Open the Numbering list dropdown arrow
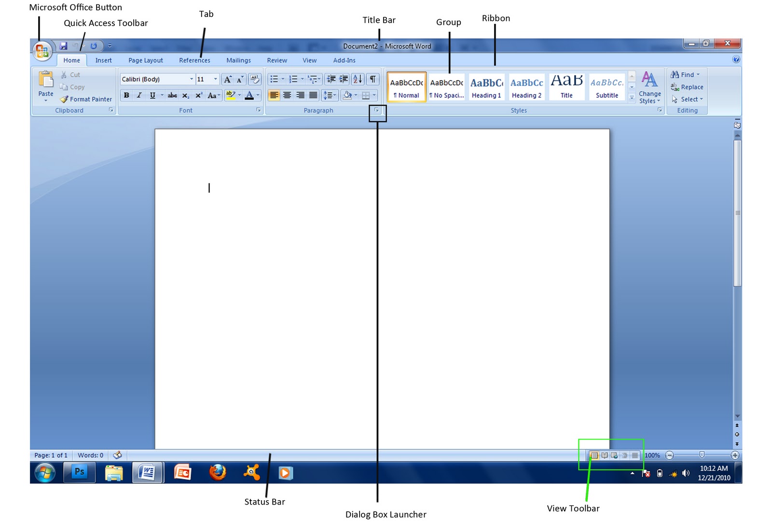This screenshot has width=772, height=532. 303,79
